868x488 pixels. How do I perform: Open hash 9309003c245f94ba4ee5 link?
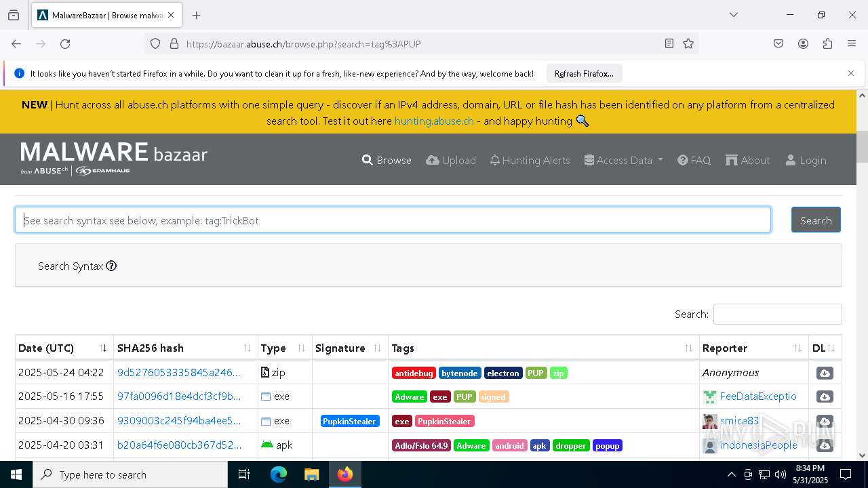pyautogui.click(x=179, y=420)
